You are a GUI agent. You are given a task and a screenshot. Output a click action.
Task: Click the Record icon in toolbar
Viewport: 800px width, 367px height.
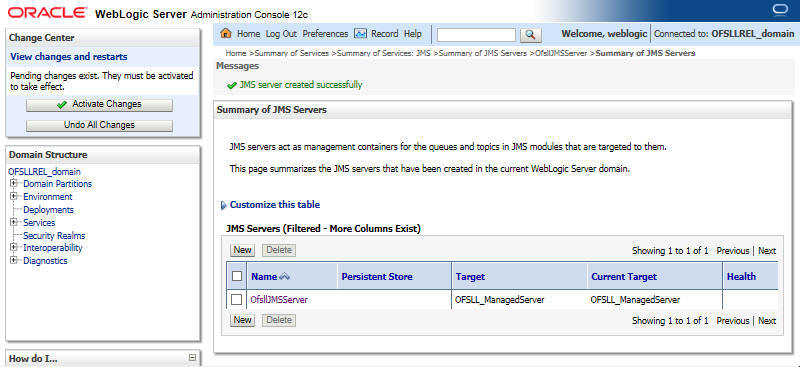point(360,34)
